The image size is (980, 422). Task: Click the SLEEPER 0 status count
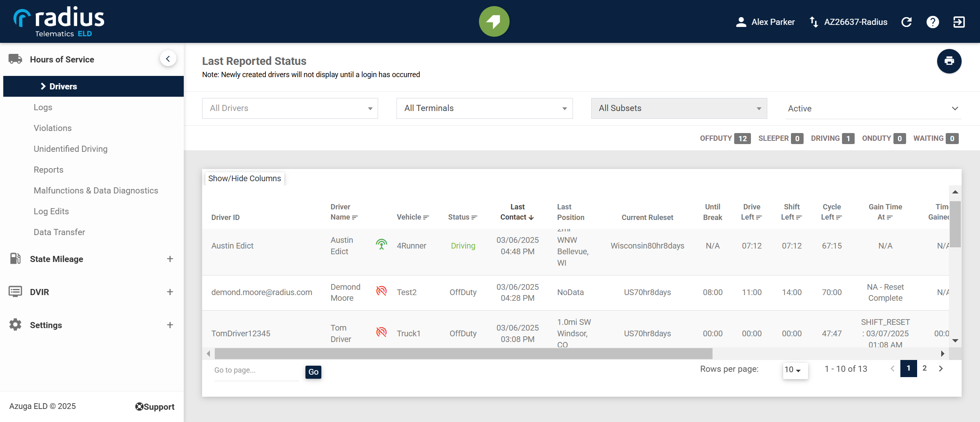tap(781, 138)
